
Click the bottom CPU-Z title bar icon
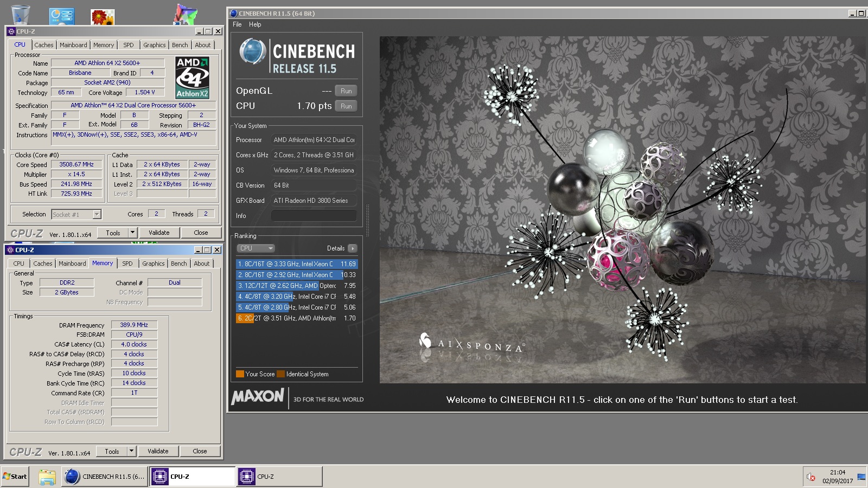[x=10, y=250]
